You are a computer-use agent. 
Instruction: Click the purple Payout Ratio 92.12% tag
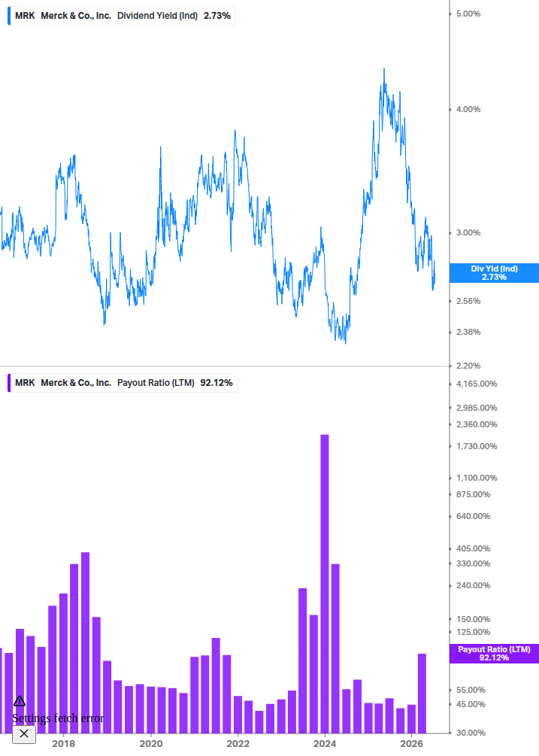tap(494, 653)
